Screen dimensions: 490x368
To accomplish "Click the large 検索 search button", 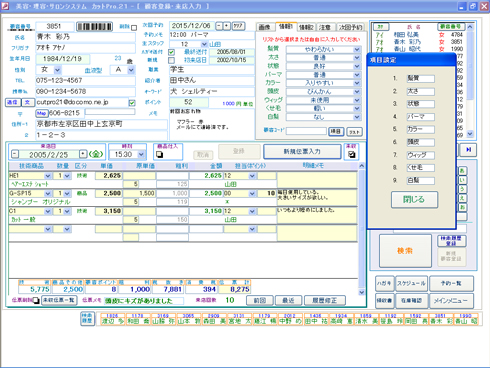I will 405,251.
